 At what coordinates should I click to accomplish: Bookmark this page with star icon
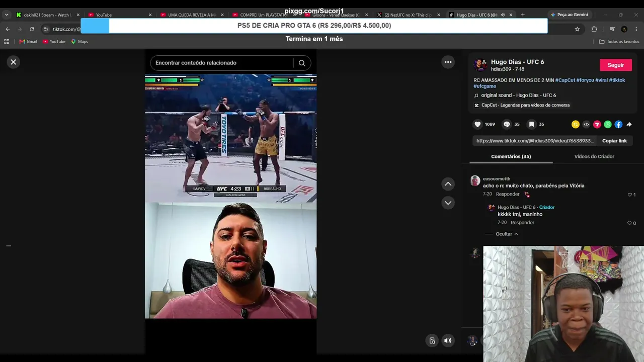click(577, 29)
